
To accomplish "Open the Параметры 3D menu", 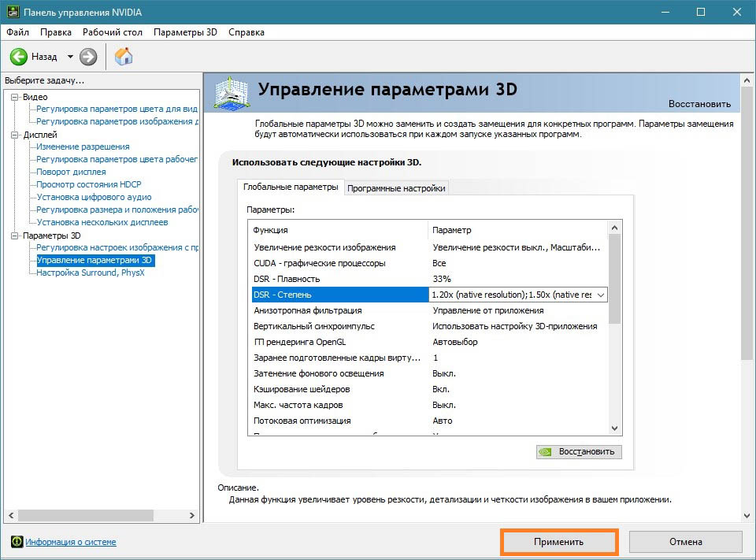I will tap(185, 32).
